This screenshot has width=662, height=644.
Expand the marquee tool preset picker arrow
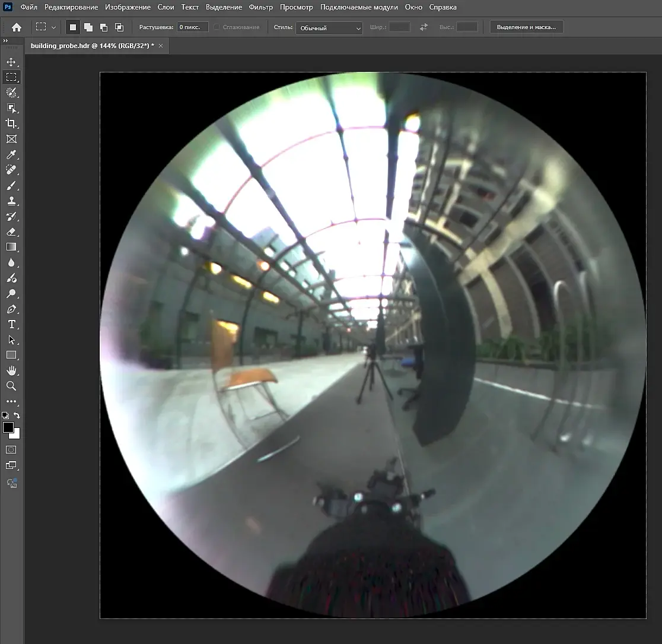click(54, 27)
